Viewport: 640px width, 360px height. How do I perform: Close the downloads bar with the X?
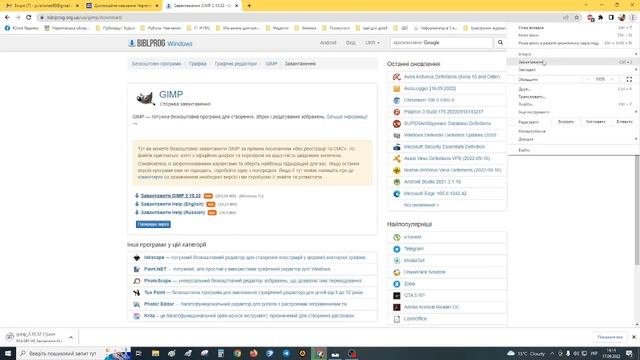pos(634,337)
